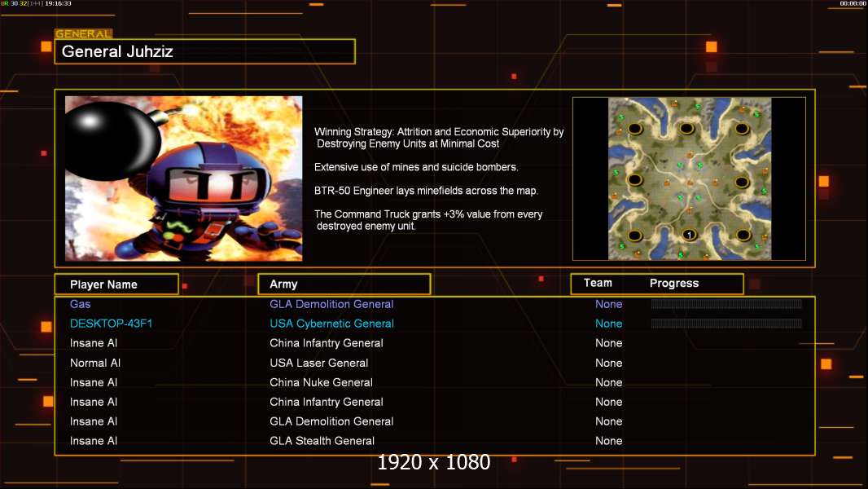Click the 19:16:33 clock readout
Screen dimensions: 868x489
tap(58, 3)
